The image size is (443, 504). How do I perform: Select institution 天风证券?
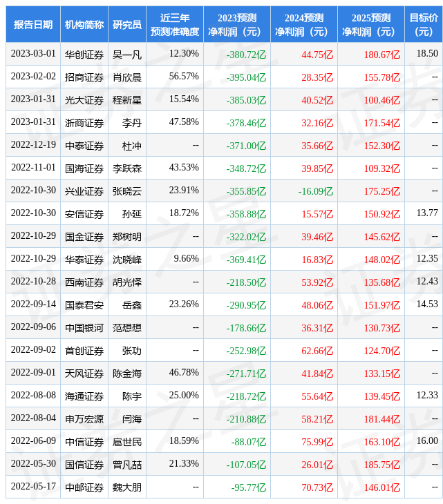coord(84,374)
